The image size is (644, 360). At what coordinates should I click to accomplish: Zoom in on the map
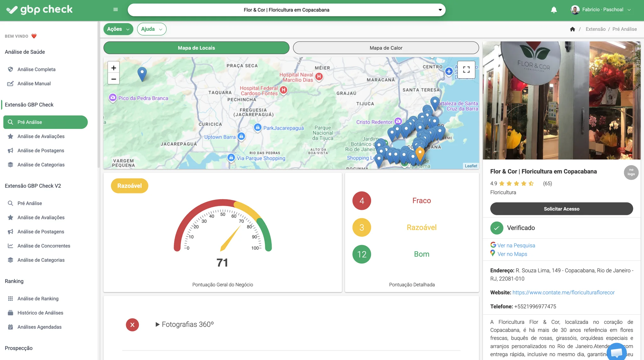click(x=114, y=68)
